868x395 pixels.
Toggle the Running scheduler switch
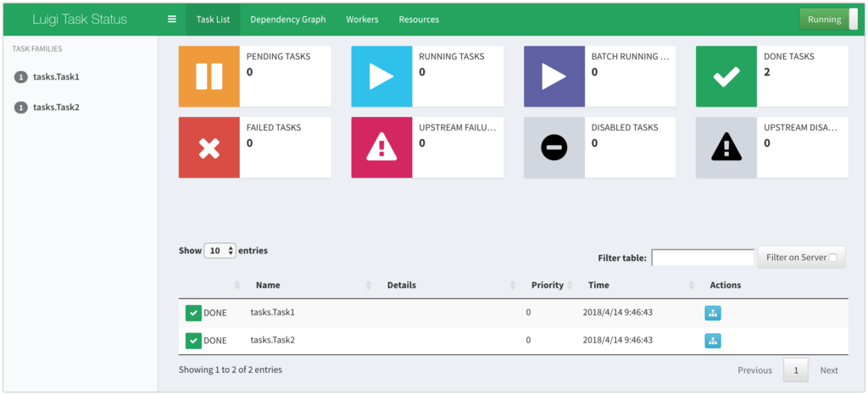pos(828,19)
